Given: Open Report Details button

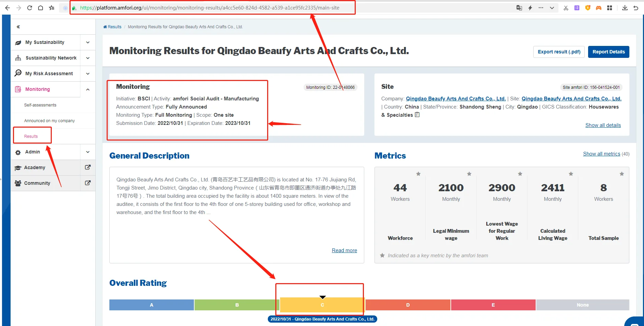Looking at the screenshot, I should (609, 52).
